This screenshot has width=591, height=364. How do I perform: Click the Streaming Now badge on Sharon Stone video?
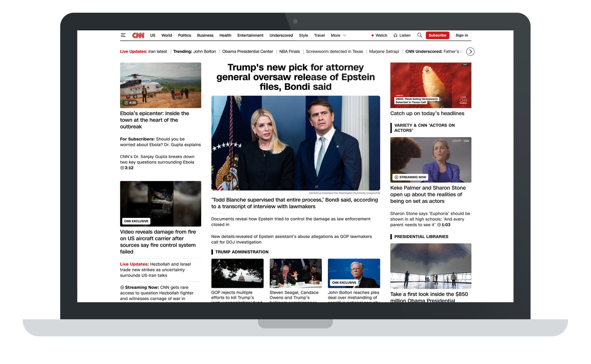(x=410, y=177)
